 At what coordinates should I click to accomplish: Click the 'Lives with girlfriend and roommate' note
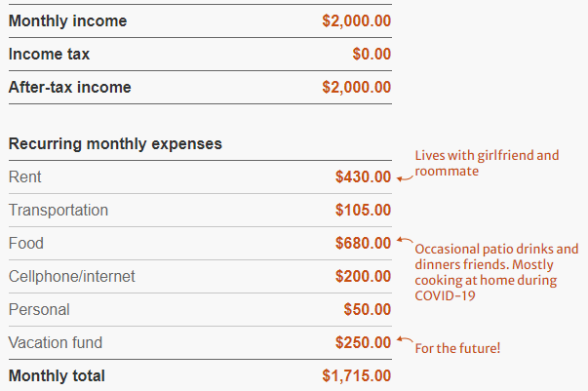coord(487,163)
